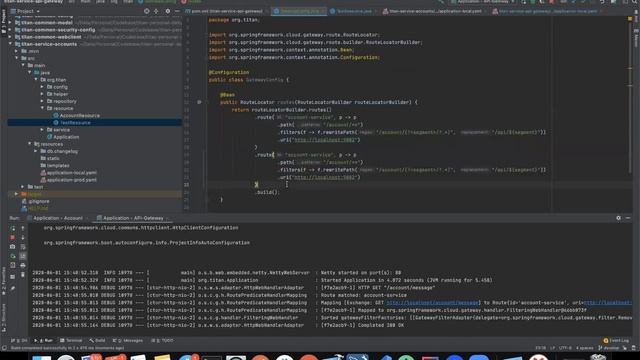The height and width of the screenshot is (360, 640).
Task: Expand the test folder
Action: click(x=23, y=187)
